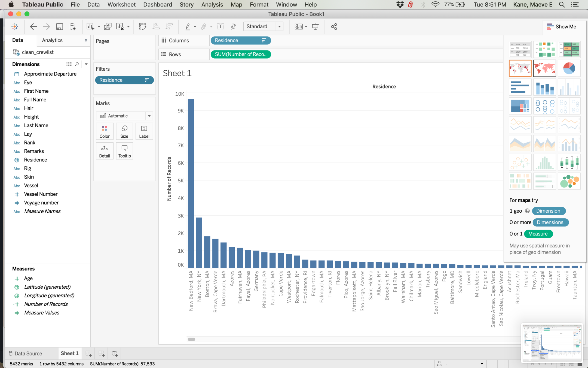This screenshot has width=588, height=368.
Task: Expand the Dimensions pane dropdown arrow
Action: (86, 64)
